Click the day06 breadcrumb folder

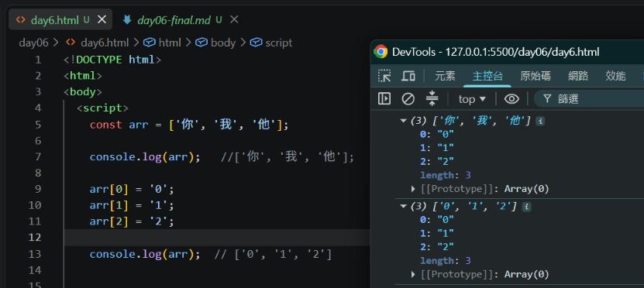pos(33,43)
